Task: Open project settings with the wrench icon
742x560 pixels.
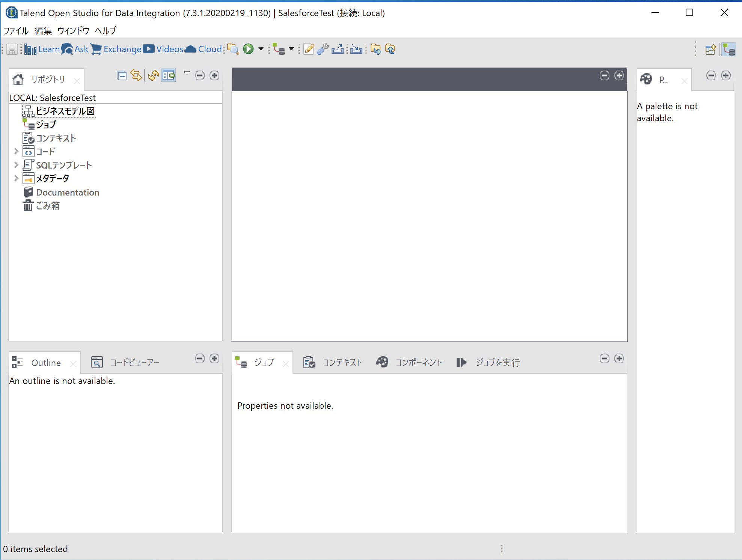Action: [x=322, y=49]
